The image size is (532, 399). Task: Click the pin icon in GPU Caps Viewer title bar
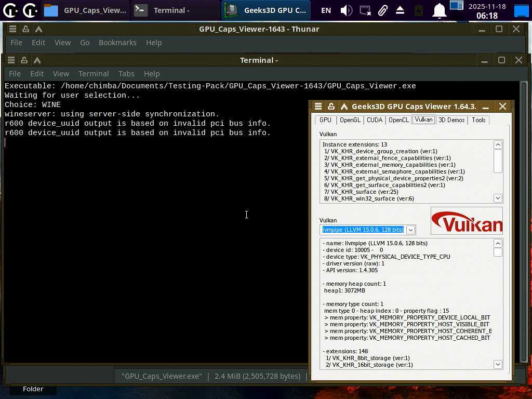pos(331,106)
